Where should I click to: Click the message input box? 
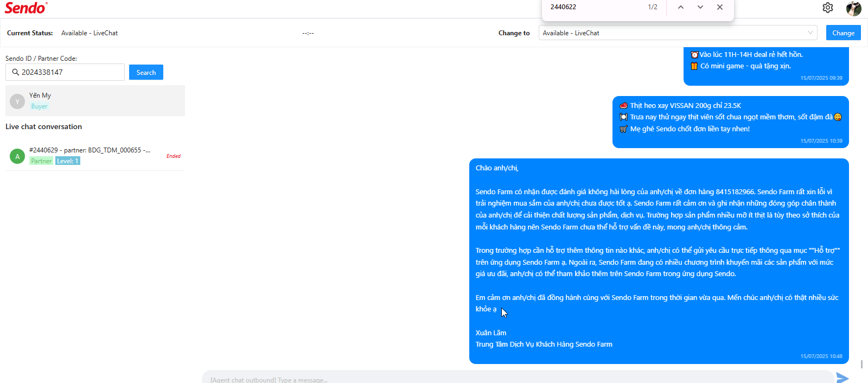pos(518,377)
